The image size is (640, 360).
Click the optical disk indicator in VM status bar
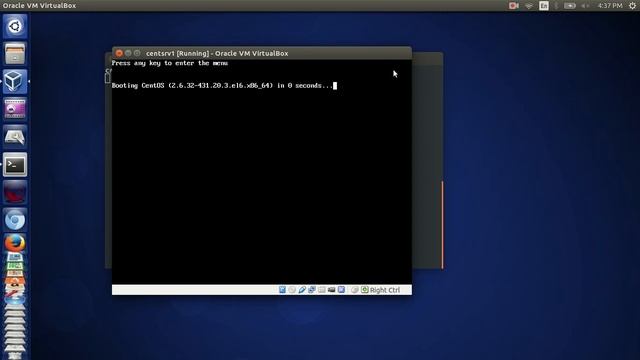tap(292, 290)
